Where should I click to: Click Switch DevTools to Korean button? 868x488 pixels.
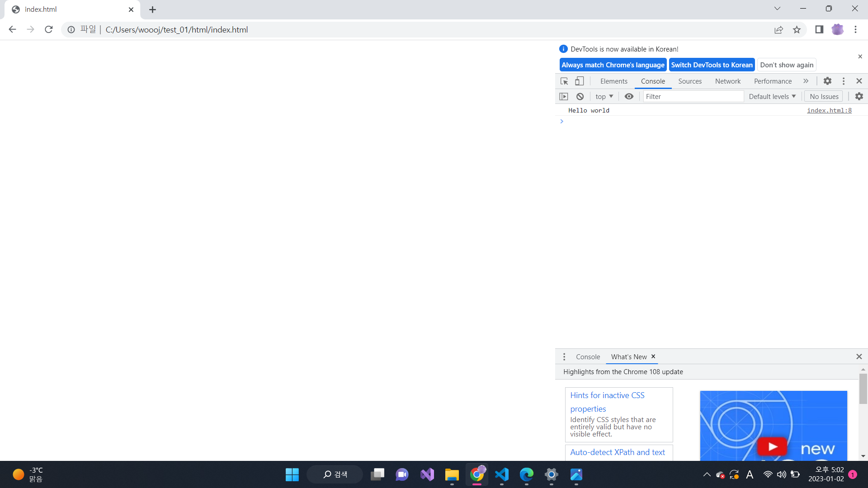click(712, 65)
